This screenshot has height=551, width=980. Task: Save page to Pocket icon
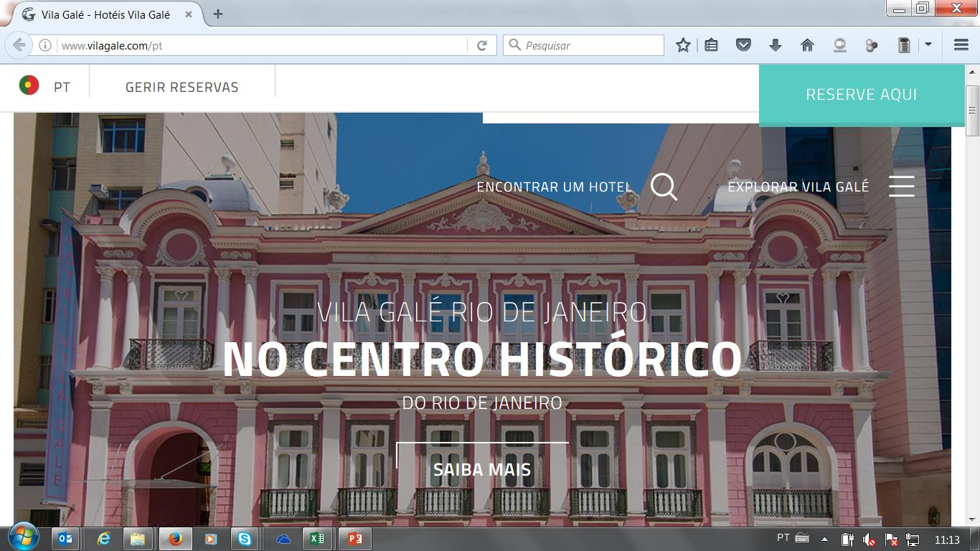point(743,45)
